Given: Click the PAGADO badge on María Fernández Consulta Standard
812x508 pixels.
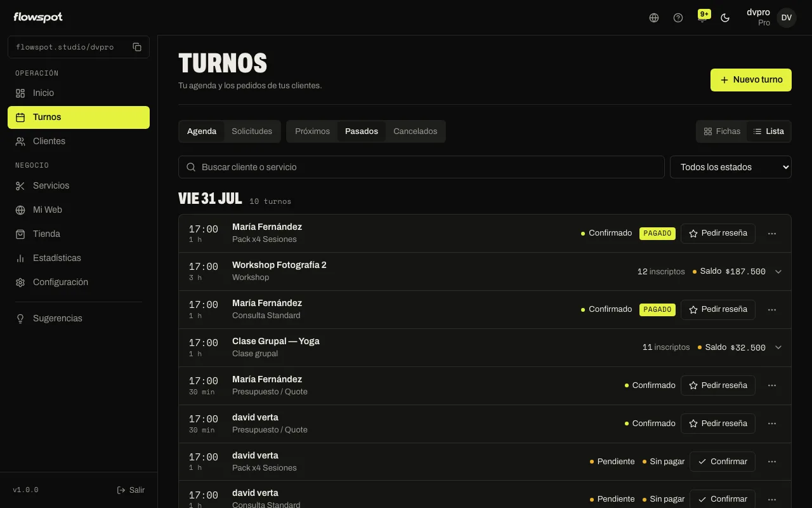Looking at the screenshot, I should 657,310.
